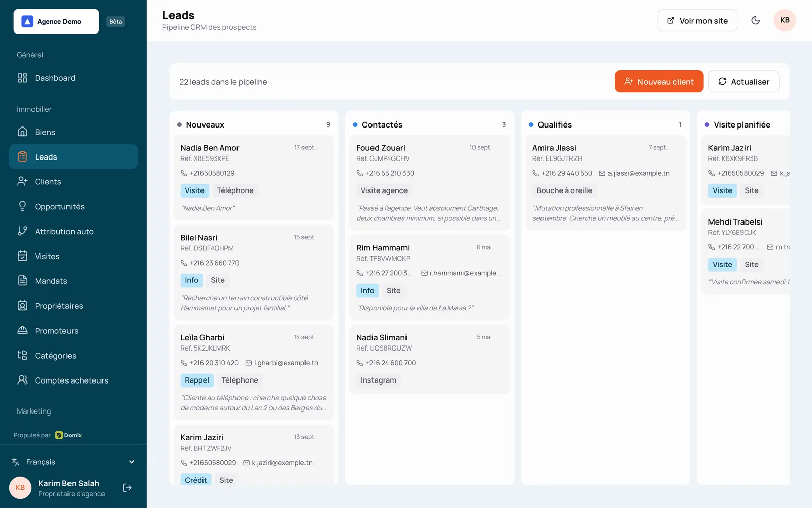Click the translate icon next to Français

tap(16, 462)
